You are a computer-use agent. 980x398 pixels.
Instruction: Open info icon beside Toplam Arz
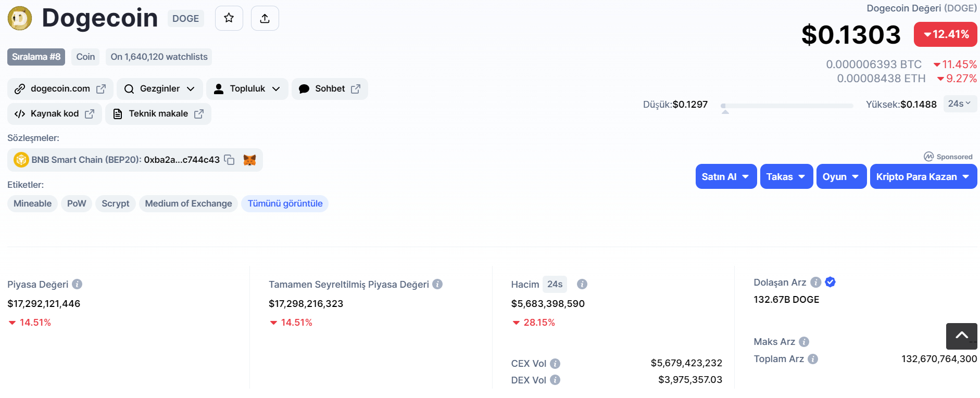click(813, 359)
